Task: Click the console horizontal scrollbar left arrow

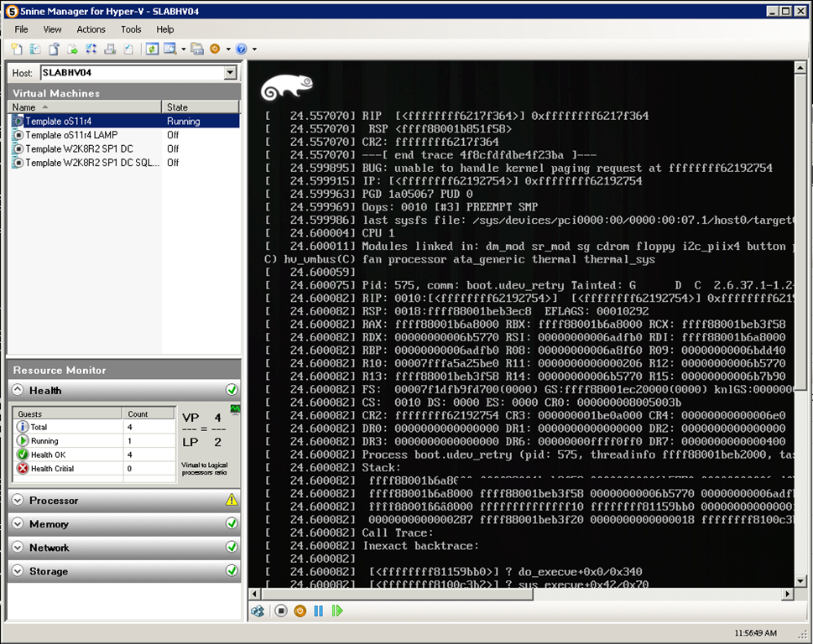Action: pyautogui.click(x=256, y=594)
